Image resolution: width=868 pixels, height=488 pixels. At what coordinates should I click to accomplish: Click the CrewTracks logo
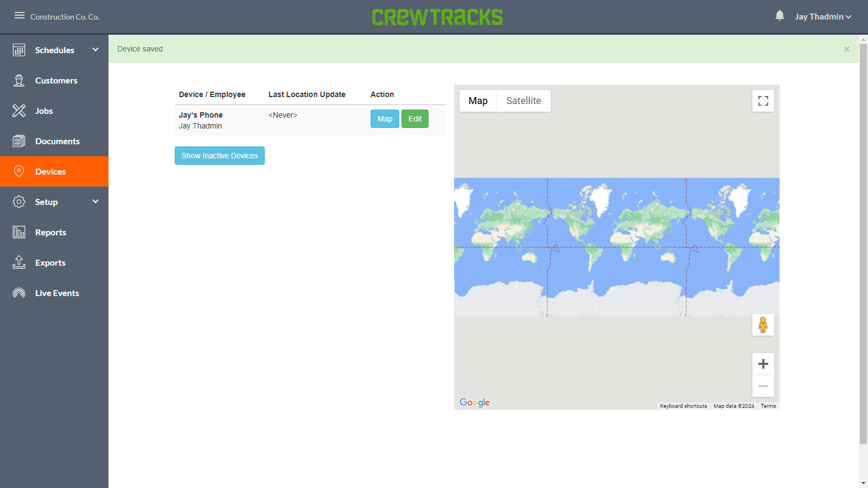pos(437,17)
